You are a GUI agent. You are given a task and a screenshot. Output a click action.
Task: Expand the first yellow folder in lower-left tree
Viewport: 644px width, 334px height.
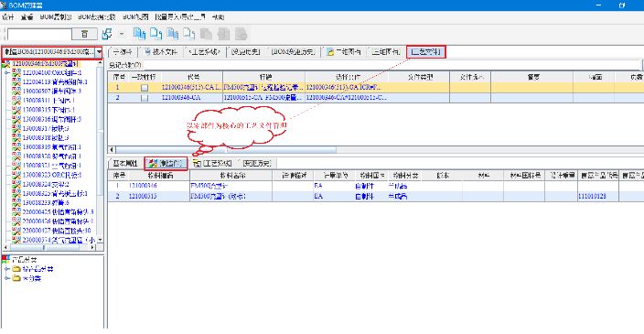(x=7, y=269)
